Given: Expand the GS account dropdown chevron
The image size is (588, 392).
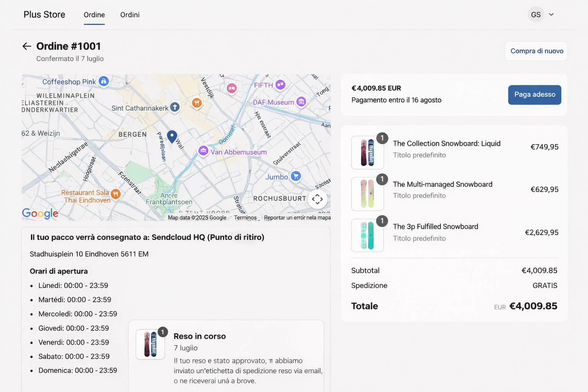Looking at the screenshot, I should coord(551,15).
